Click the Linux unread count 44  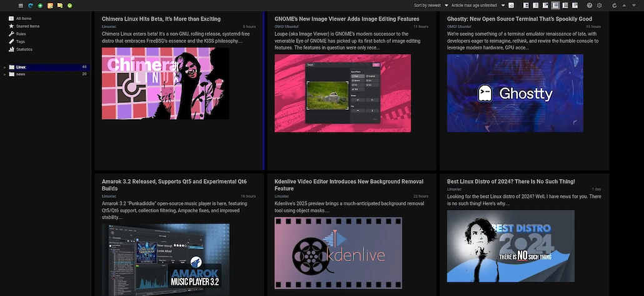tap(84, 67)
